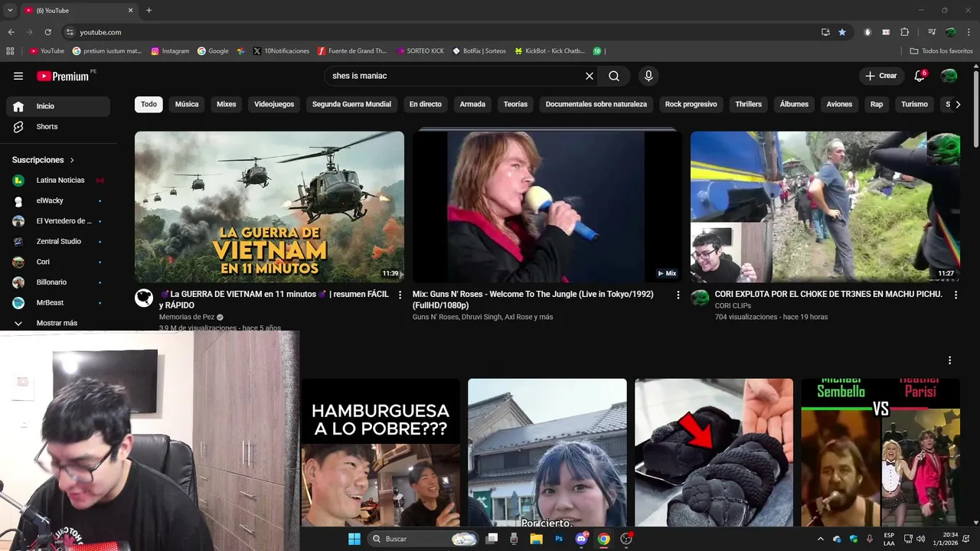
Task: Open the volume tray icon
Action: tap(920, 539)
